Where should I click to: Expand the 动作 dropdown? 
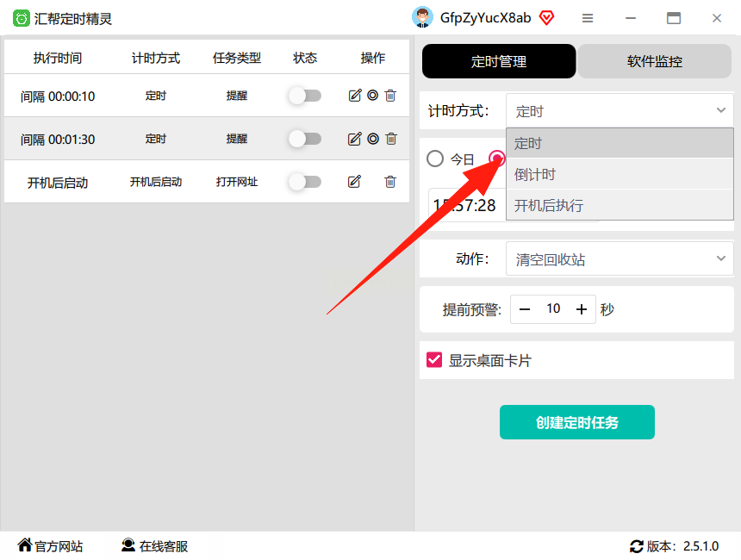(620, 258)
